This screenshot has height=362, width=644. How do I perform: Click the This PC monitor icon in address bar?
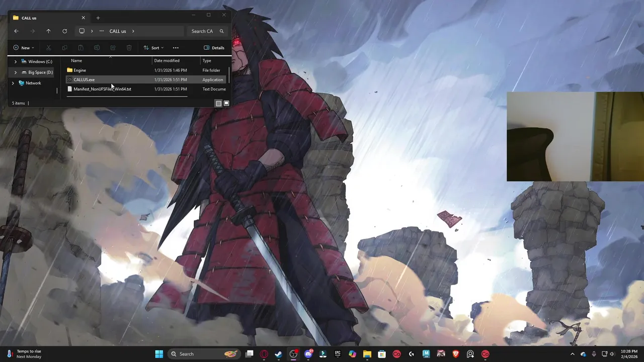click(82, 31)
